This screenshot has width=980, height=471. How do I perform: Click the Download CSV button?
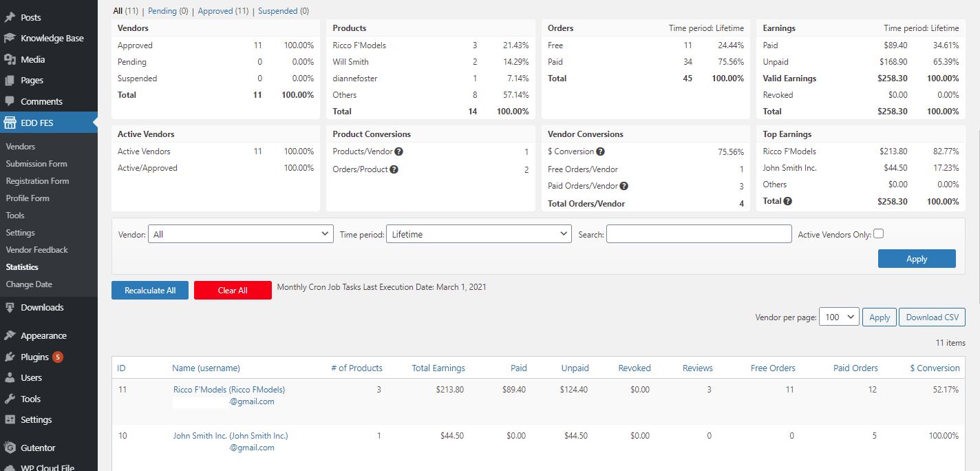tap(932, 317)
